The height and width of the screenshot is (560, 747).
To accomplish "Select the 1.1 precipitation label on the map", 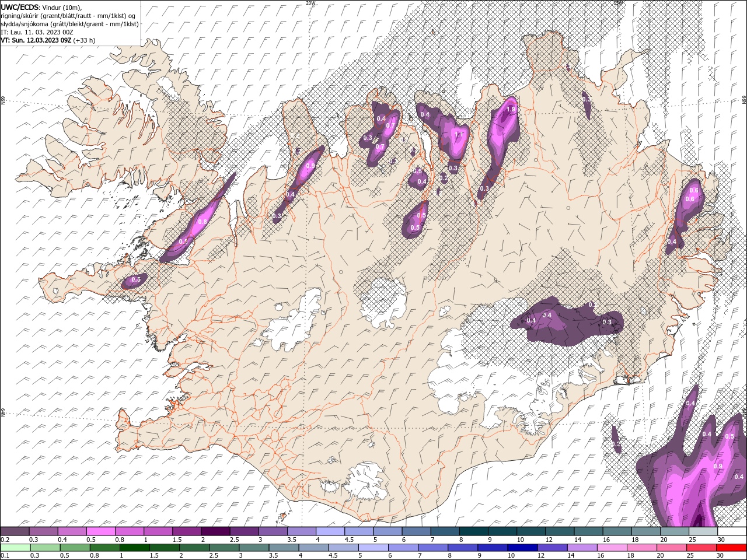I will 459,134.
